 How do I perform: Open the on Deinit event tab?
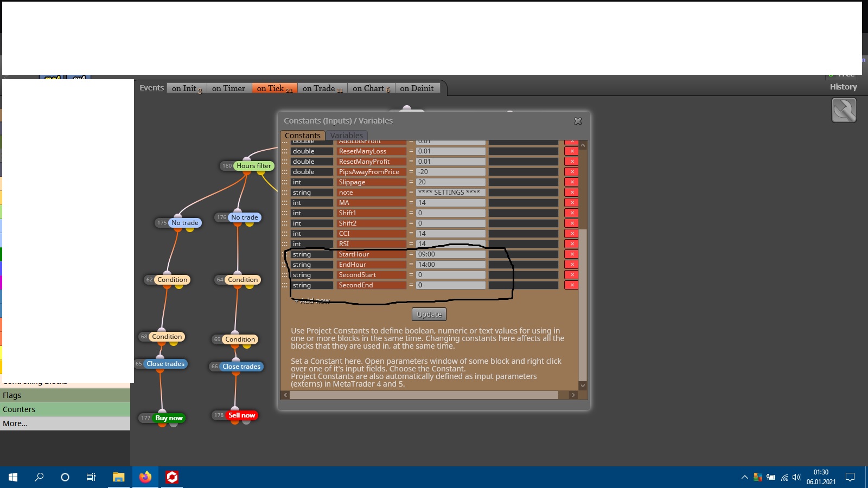tap(417, 88)
